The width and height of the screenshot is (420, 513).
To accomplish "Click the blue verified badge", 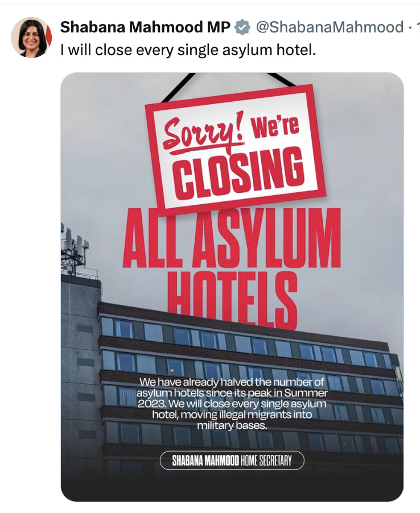I will (x=242, y=27).
